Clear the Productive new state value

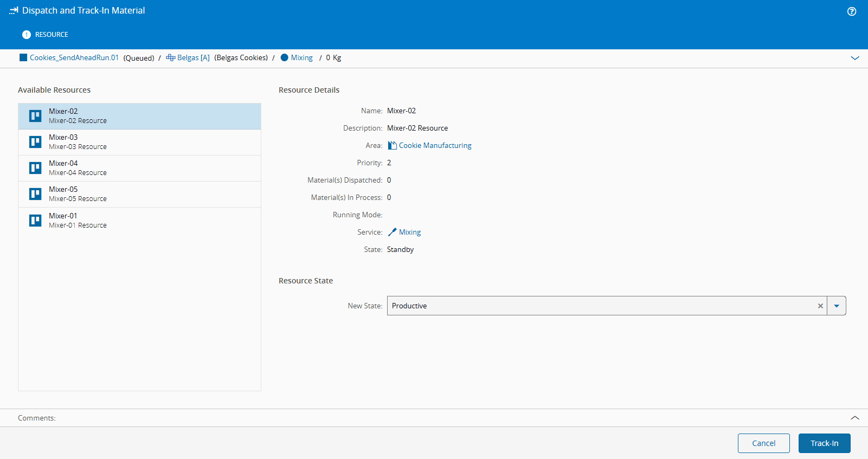pyautogui.click(x=820, y=306)
